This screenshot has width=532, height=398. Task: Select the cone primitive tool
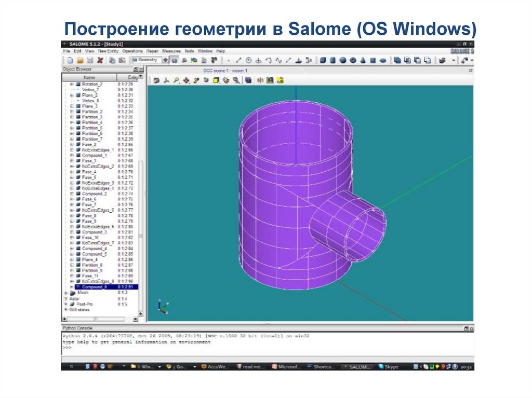363,60
